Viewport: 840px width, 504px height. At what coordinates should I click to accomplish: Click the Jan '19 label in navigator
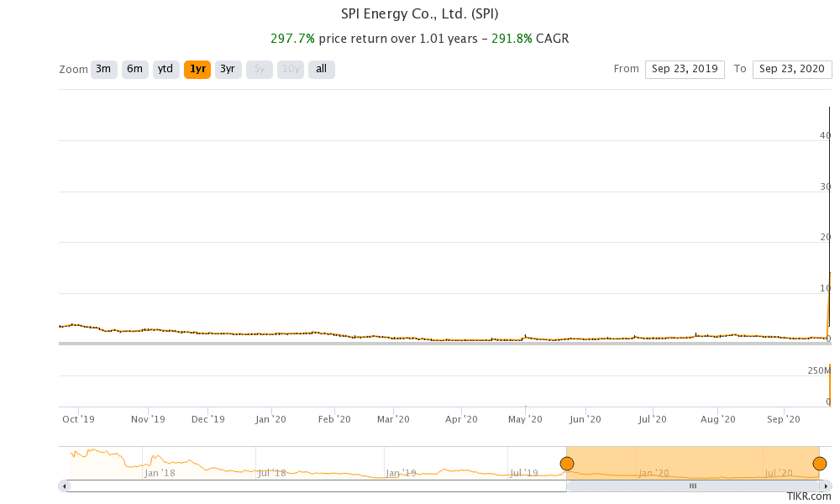[x=402, y=473]
